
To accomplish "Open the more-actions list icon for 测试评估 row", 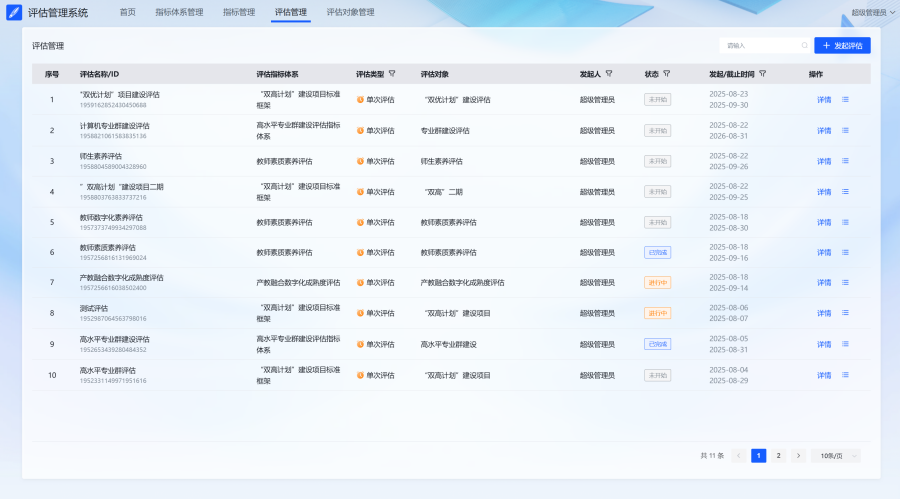I will pyautogui.click(x=845, y=314).
